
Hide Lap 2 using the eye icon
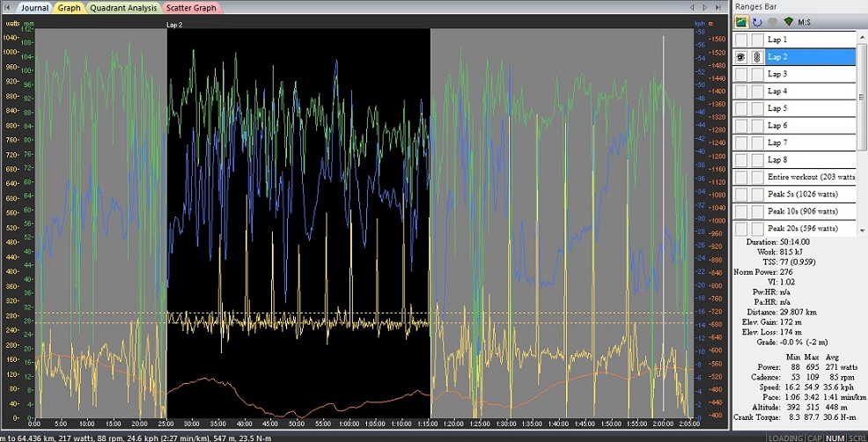pyautogui.click(x=741, y=57)
